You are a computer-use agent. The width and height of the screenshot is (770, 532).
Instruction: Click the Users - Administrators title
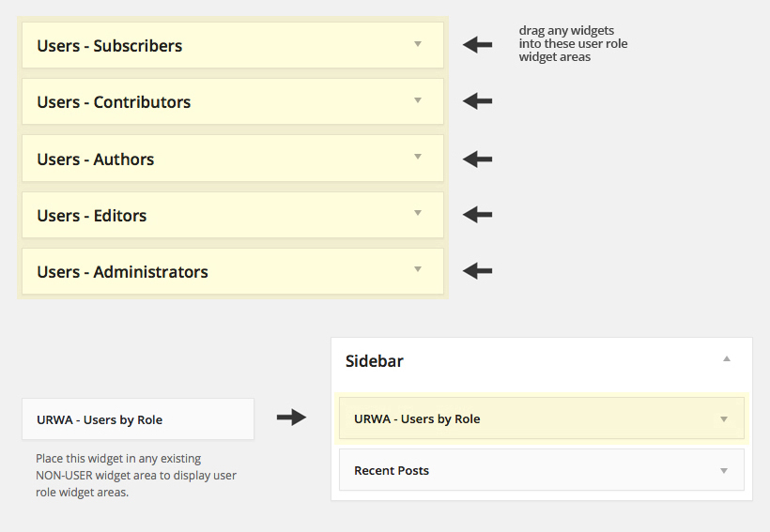tap(122, 272)
